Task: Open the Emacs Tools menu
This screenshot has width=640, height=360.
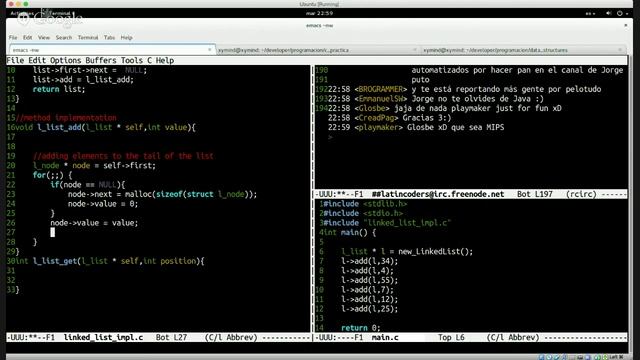Action: (x=131, y=60)
